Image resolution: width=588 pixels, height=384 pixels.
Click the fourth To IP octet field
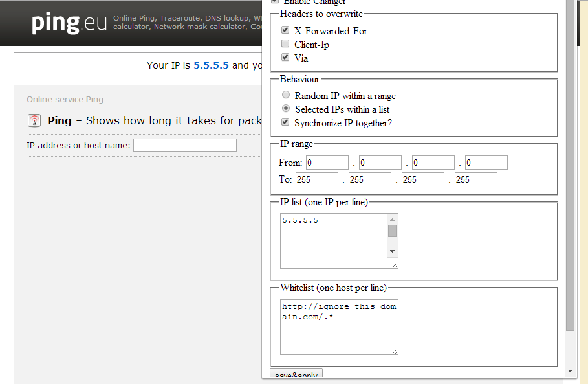[476, 179]
